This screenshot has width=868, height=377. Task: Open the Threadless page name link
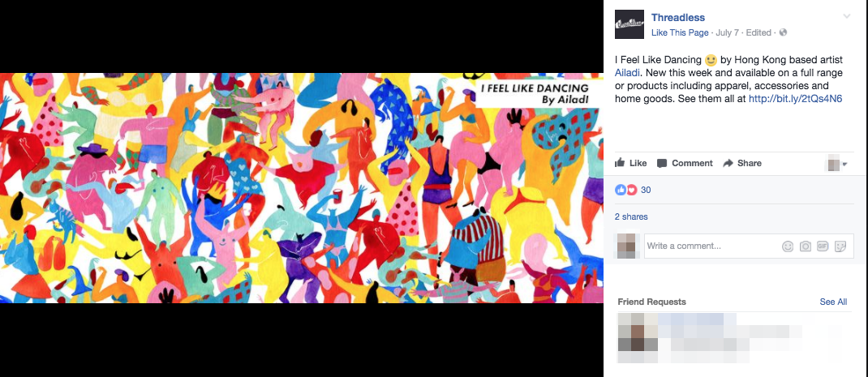678,18
